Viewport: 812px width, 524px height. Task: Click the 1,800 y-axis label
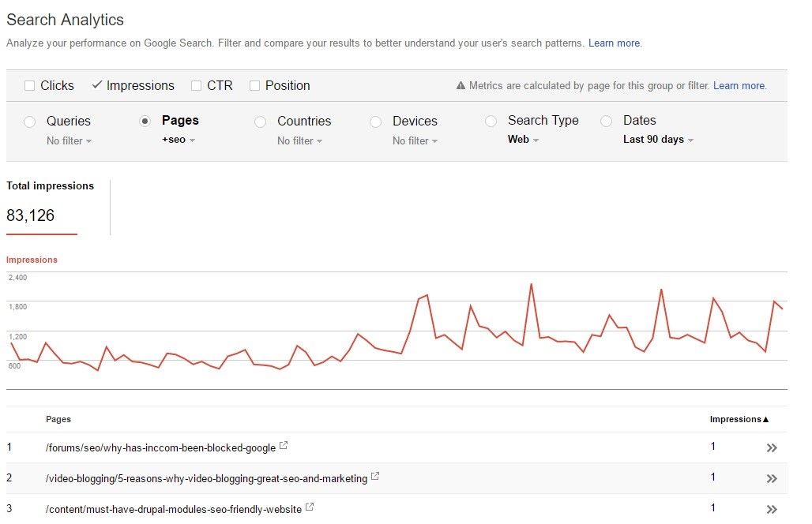(17, 307)
